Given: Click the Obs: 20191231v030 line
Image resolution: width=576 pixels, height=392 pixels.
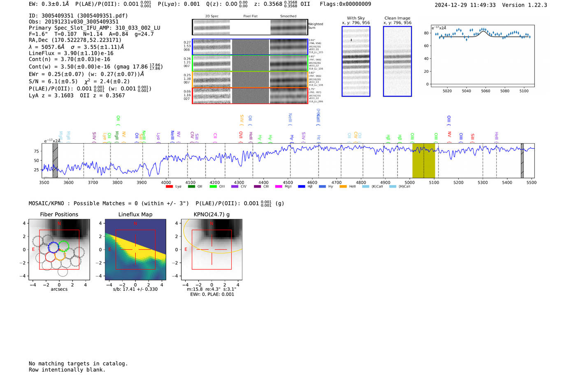Looking at the screenshot, I should point(74,22).
